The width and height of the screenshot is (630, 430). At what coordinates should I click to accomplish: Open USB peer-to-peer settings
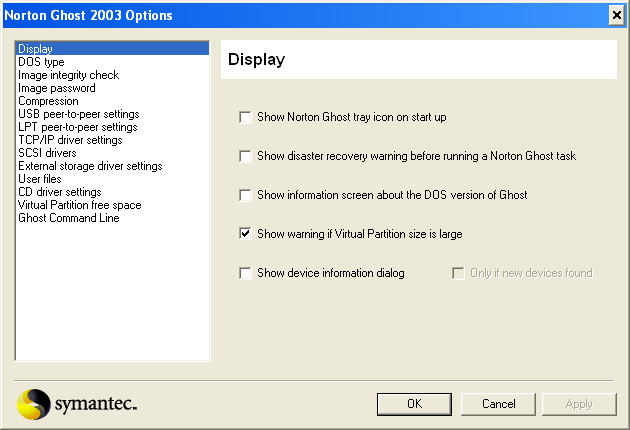(x=78, y=114)
